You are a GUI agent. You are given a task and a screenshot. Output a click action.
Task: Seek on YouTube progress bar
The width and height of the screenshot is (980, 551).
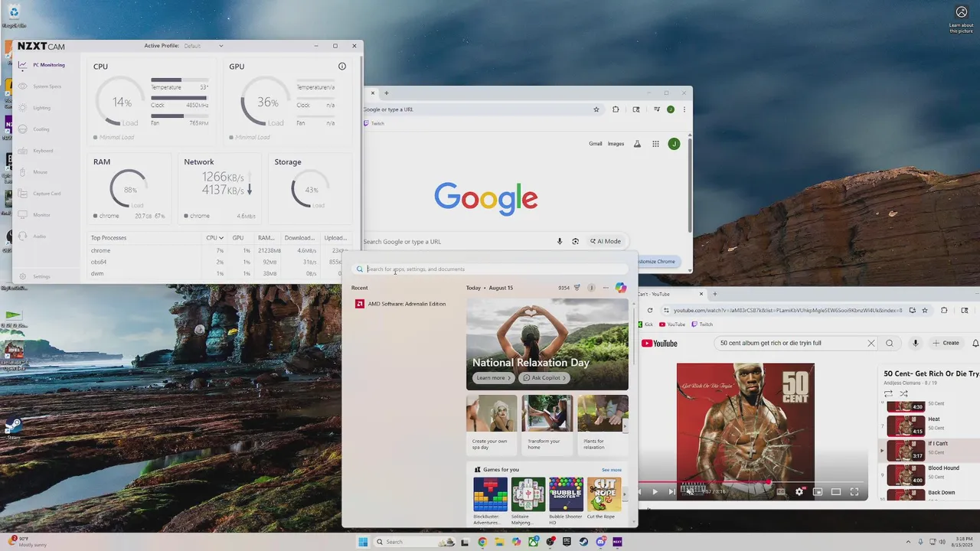click(x=751, y=482)
